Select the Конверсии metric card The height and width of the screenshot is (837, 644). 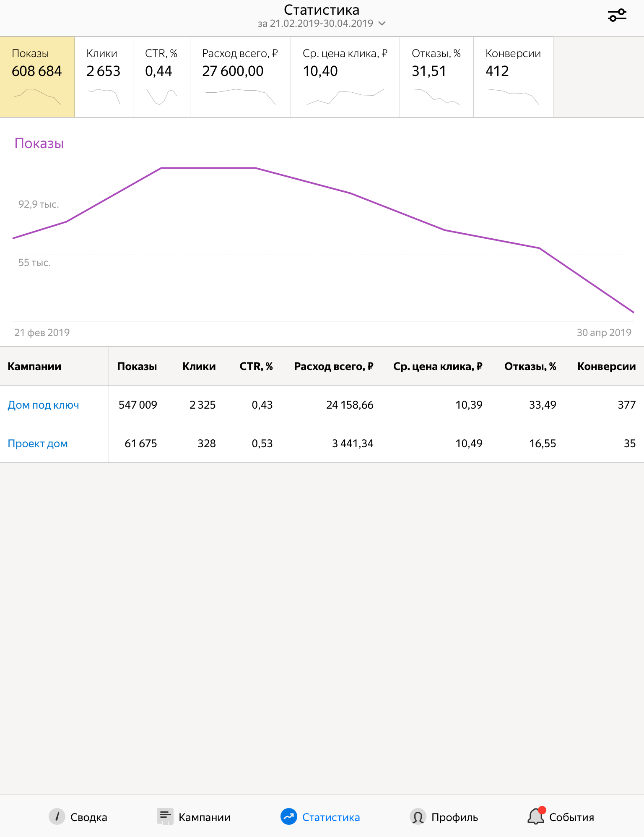[x=513, y=77]
